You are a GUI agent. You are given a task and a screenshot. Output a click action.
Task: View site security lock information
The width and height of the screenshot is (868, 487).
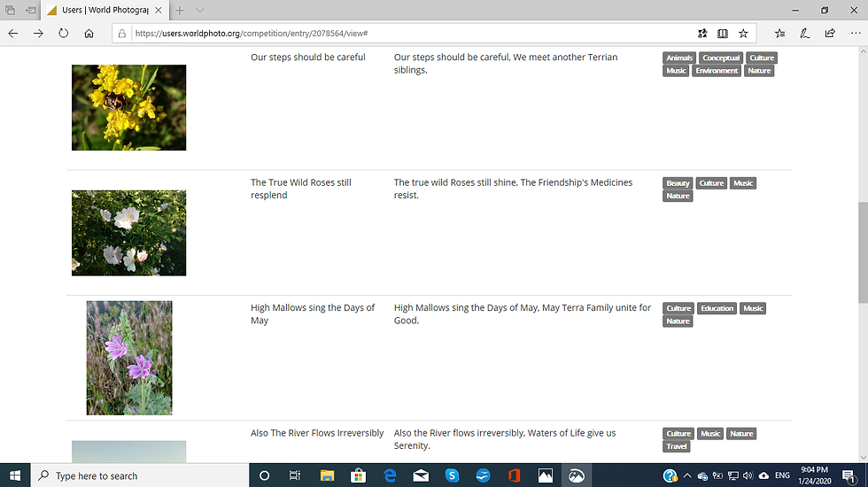tap(122, 34)
